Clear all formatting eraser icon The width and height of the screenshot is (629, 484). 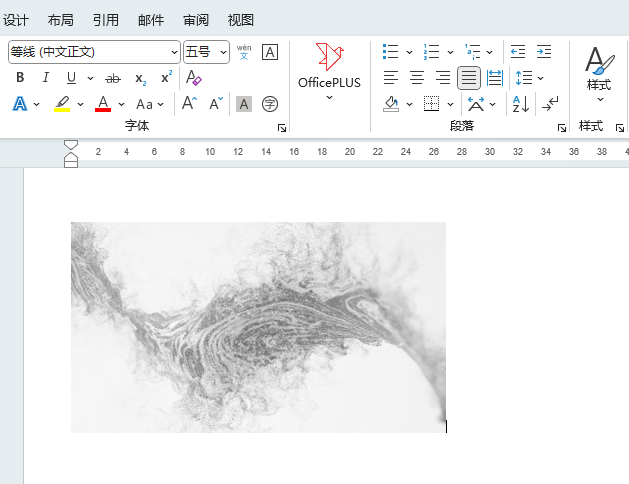click(x=194, y=77)
